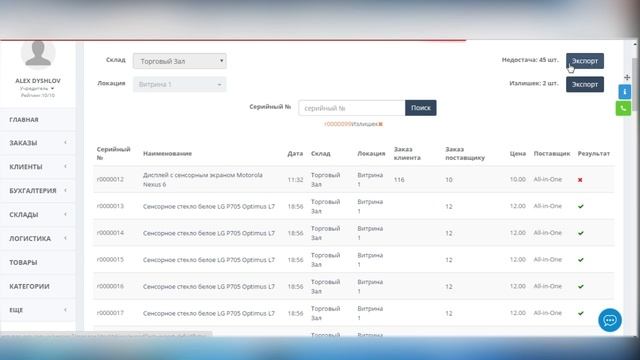Click the green phone call icon

point(623,109)
